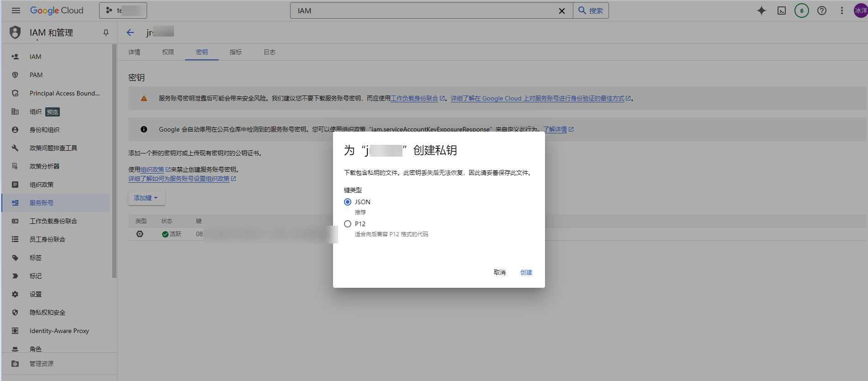Click 创建 to create the private key
This screenshot has height=381, width=868.
click(526, 272)
